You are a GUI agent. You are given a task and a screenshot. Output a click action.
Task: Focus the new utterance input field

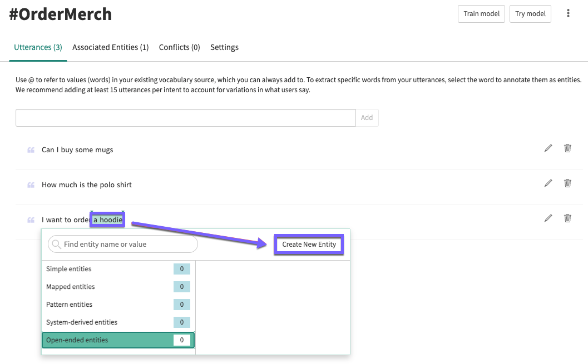(186, 118)
